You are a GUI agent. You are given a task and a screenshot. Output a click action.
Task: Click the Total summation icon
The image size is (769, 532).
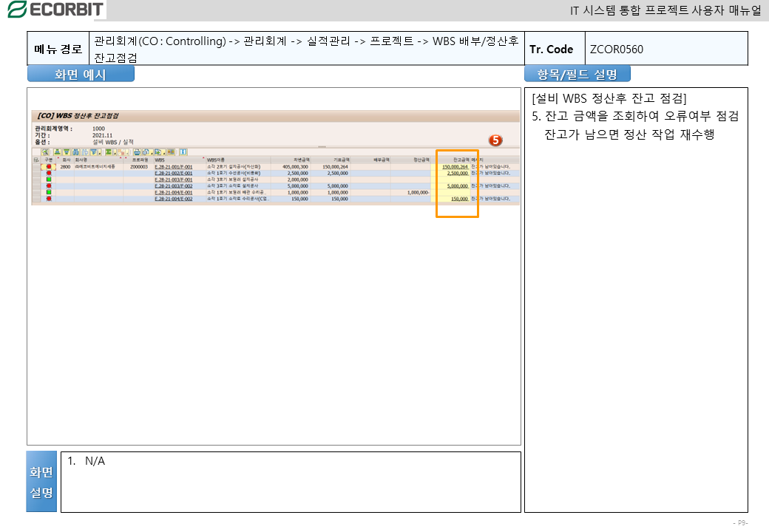tap(108, 151)
